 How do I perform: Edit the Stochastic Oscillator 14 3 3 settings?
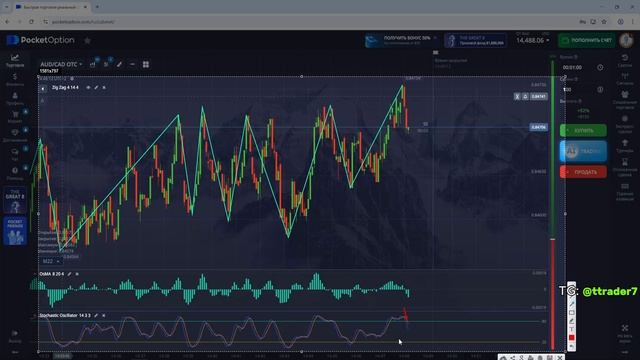(96, 316)
